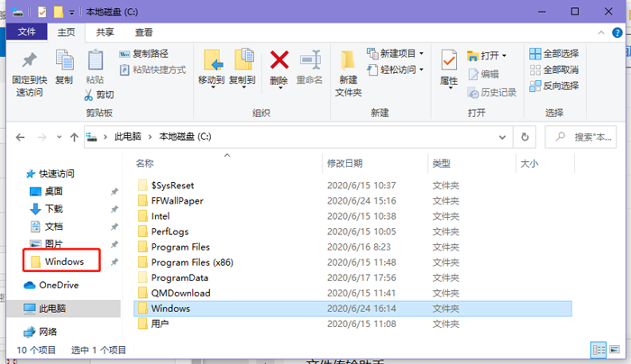
Task: Select Network (网络) in sidebar
Action: (x=41, y=332)
